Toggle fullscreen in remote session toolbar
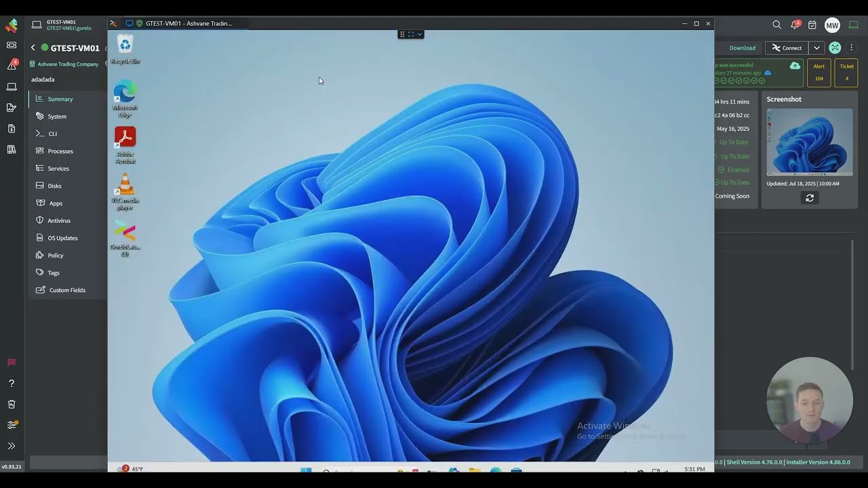 pyautogui.click(x=411, y=34)
